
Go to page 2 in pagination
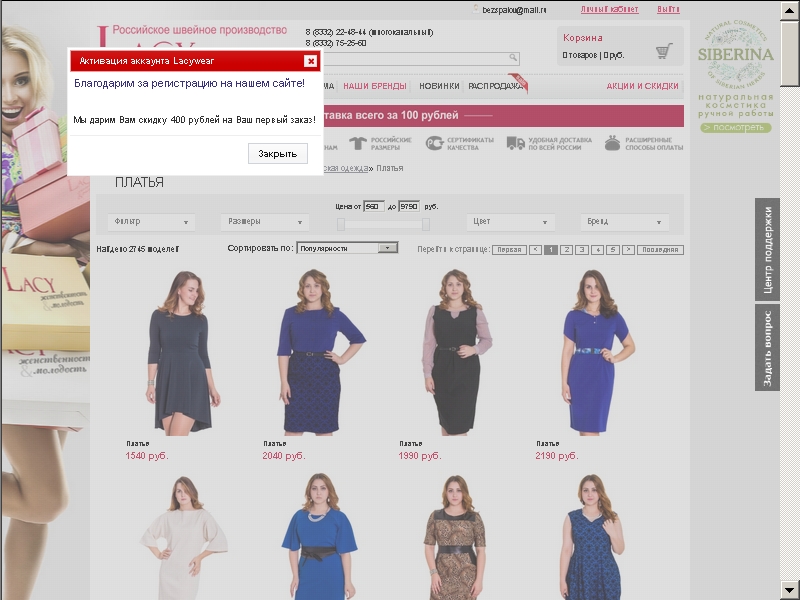point(566,249)
